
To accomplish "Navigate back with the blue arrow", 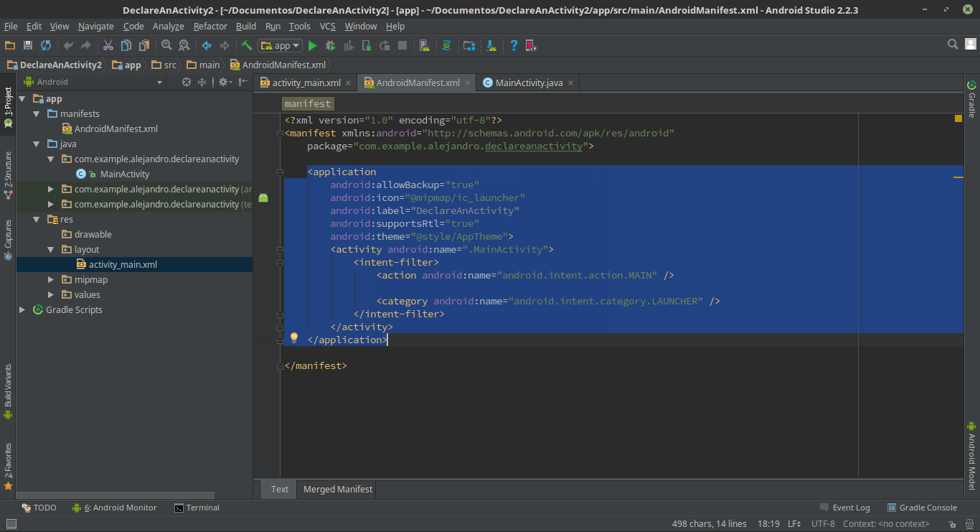I will [x=207, y=45].
